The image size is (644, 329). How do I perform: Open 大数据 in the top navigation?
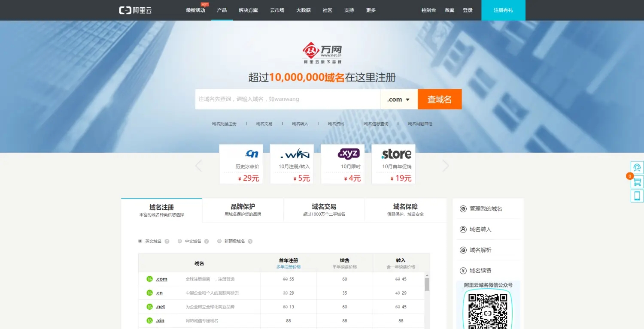(x=304, y=10)
